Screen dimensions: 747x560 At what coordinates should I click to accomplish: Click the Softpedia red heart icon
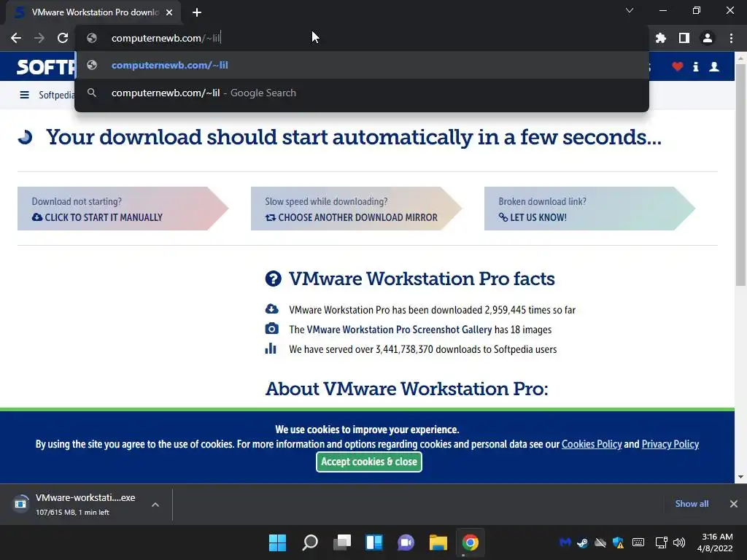(x=678, y=66)
